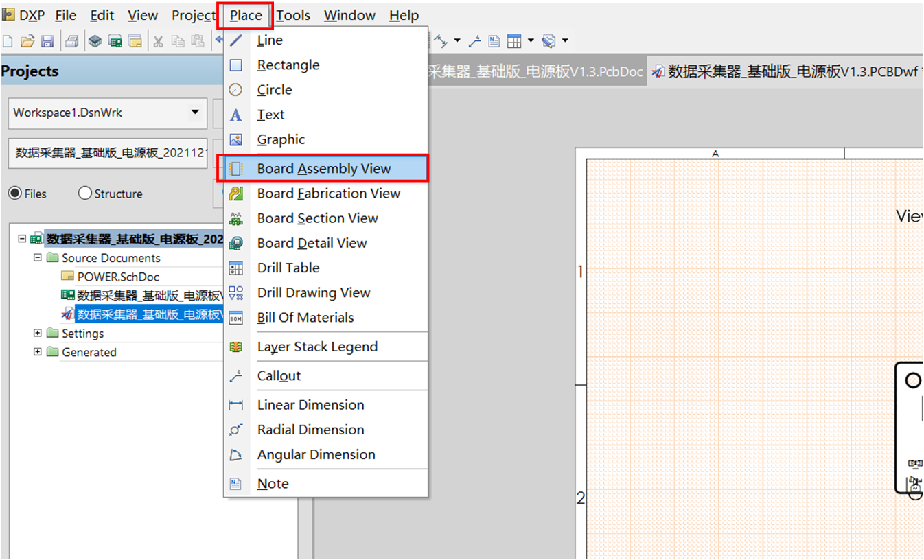
Task: Choose Drill Drawing View menu entry
Action: click(326, 292)
